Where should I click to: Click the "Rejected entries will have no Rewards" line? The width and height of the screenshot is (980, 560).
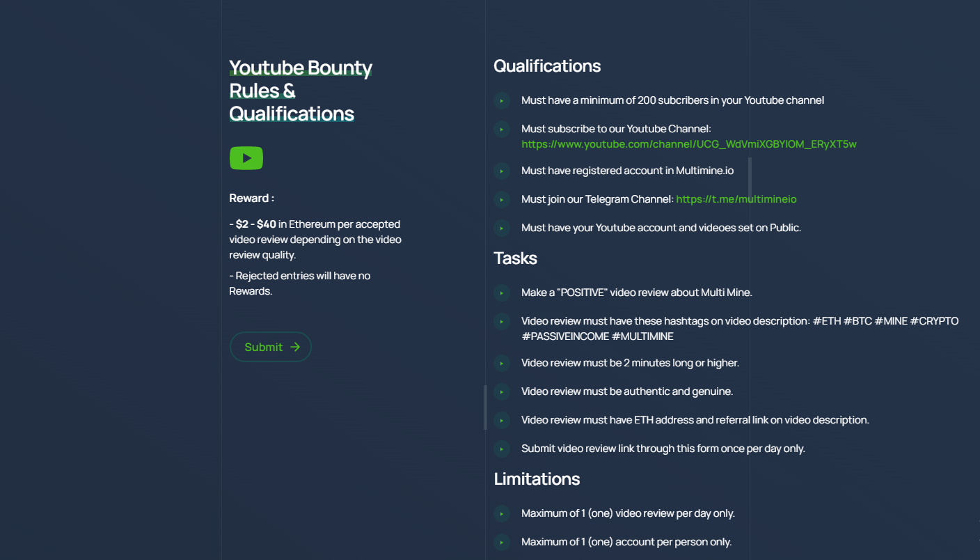point(300,283)
